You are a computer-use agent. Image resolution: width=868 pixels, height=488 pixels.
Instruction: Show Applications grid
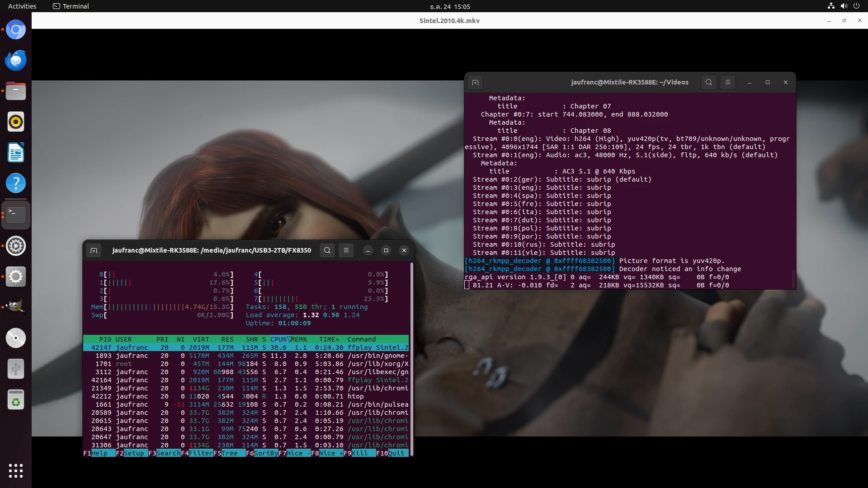pos(16,471)
